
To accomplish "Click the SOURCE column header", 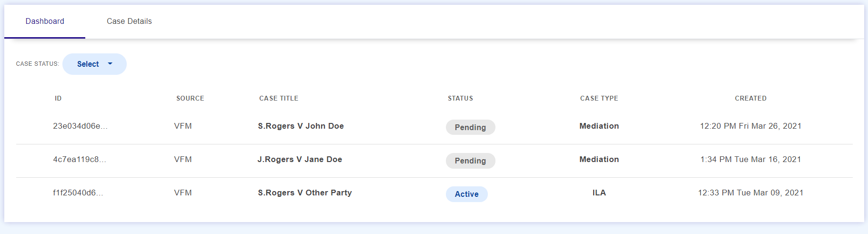I will (x=190, y=98).
